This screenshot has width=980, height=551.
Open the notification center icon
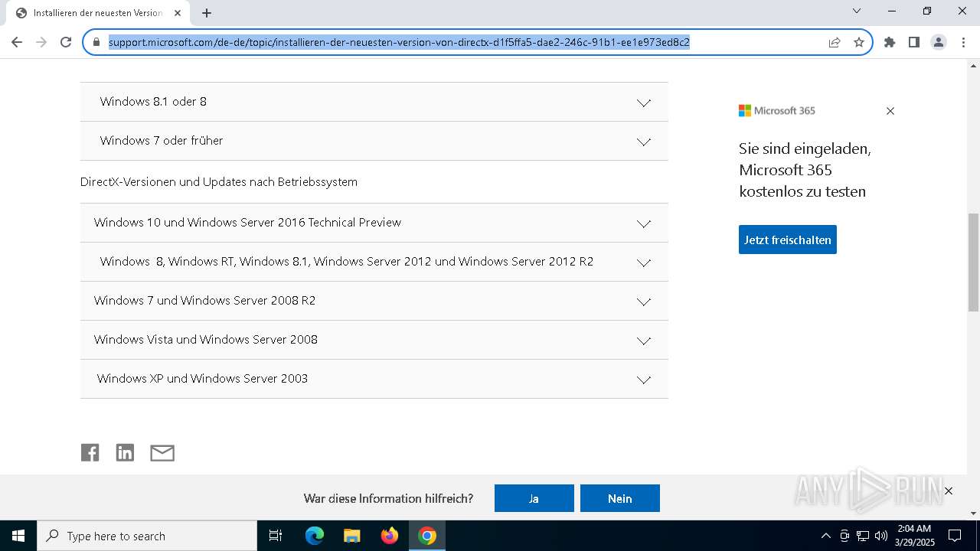tap(955, 536)
